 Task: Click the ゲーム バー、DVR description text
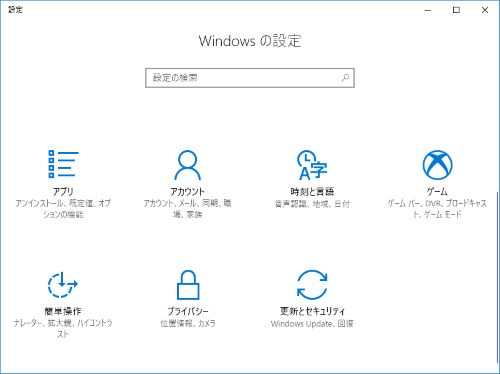(437, 208)
